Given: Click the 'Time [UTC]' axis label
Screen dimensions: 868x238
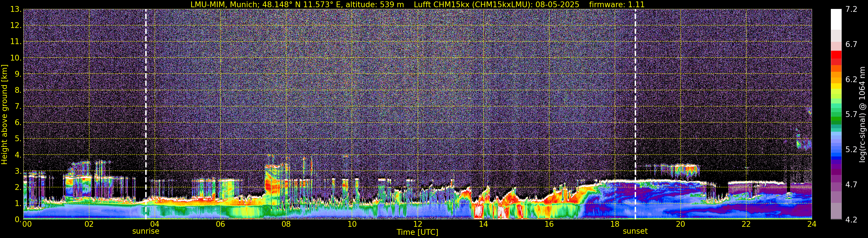Looking at the screenshot, I should coord(417,232).
